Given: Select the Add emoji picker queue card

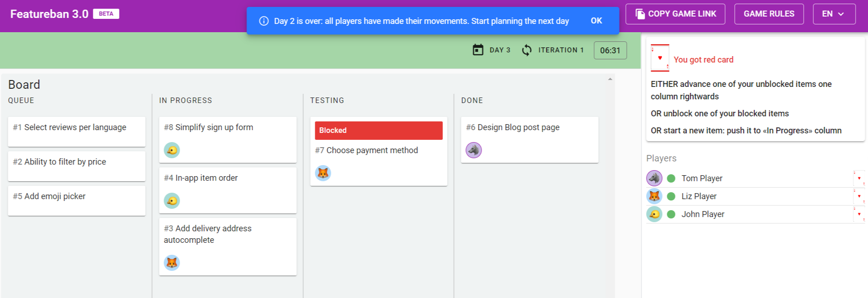Looking at the screenshot, I should tap(77, 201).
